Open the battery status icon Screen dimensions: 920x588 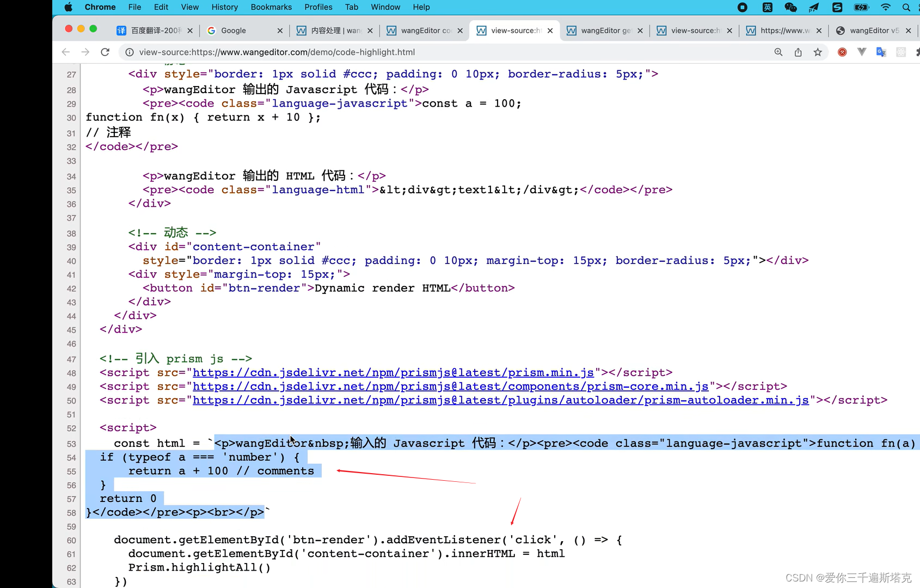pos(861,7)
